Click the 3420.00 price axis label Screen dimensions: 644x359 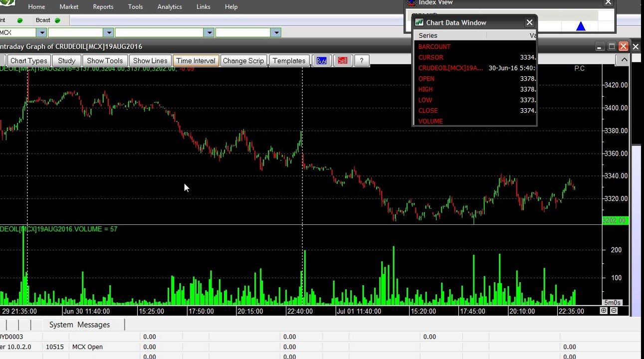tap(616, 85)
